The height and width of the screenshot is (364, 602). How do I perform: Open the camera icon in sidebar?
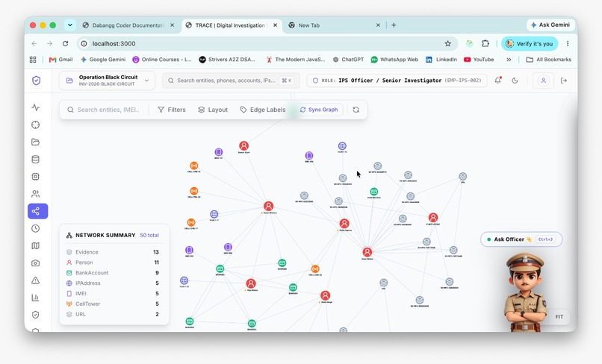[x=36, y=263]
